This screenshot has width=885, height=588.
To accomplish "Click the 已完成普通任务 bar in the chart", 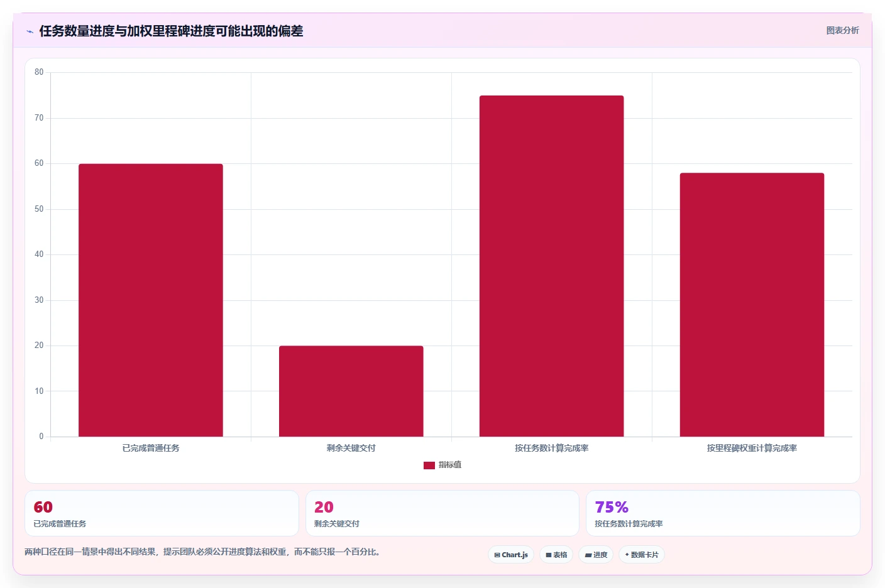I will coord(151,300).
